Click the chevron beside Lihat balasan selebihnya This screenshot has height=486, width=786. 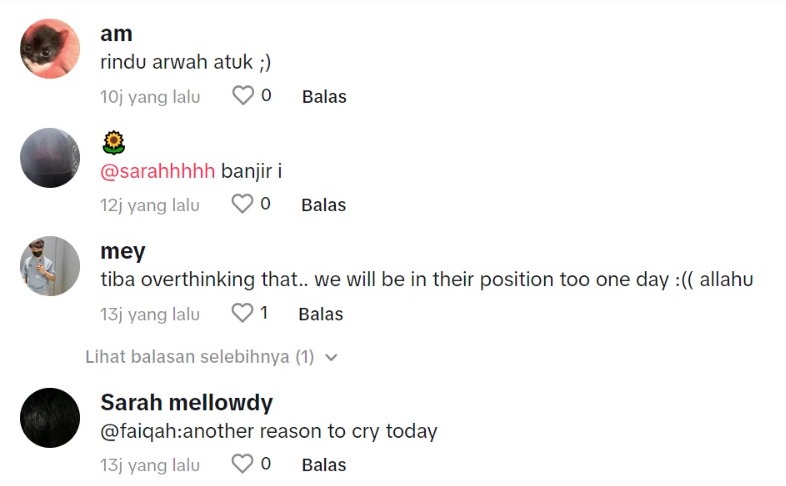[332, 357]
